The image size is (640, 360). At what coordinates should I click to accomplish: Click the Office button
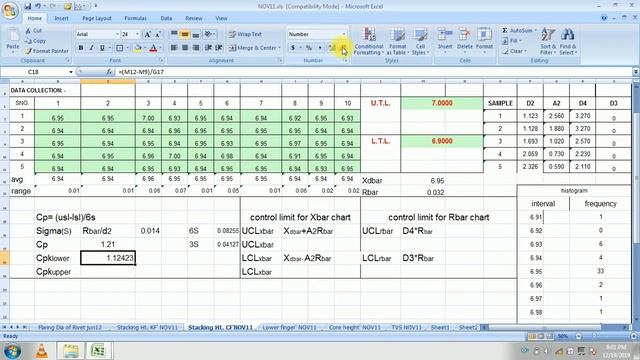click(9, 10)
